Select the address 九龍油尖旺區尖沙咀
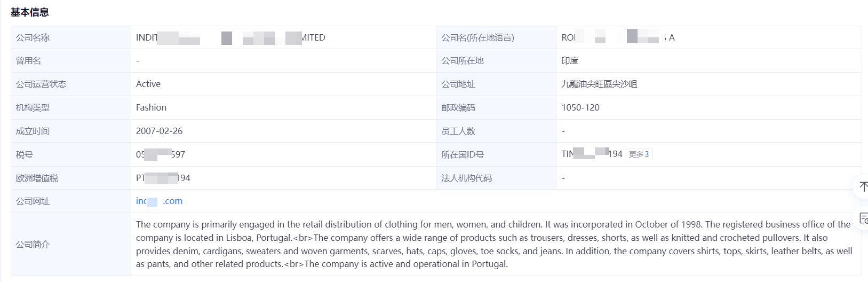This screenshot has width=868, height=282. (599, 84)
